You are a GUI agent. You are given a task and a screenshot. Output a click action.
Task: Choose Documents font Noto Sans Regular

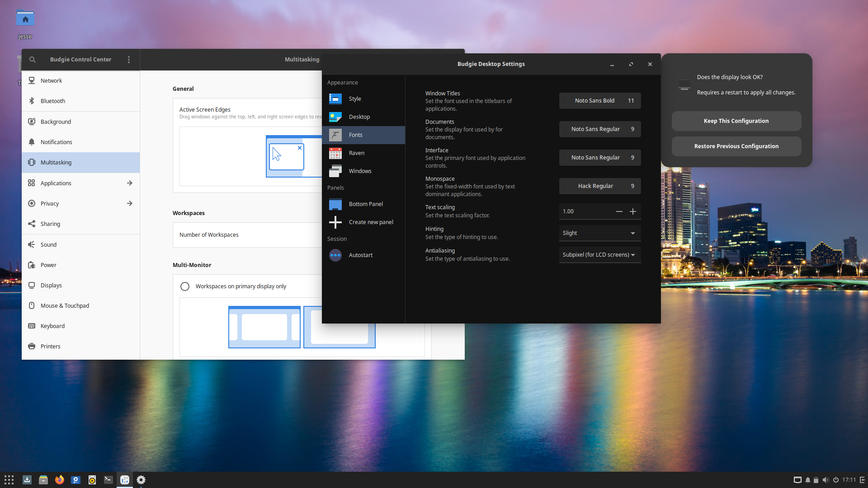click(600, 129)
